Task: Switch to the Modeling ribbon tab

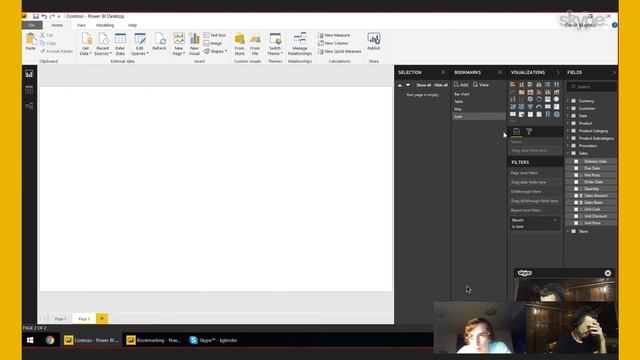Action: (105, 25)
